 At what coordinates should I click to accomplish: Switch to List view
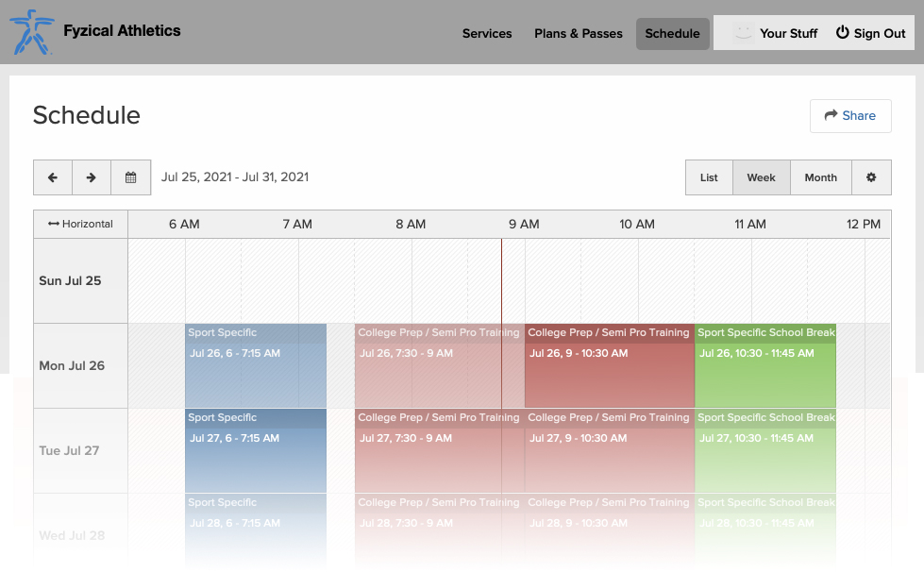709,177
